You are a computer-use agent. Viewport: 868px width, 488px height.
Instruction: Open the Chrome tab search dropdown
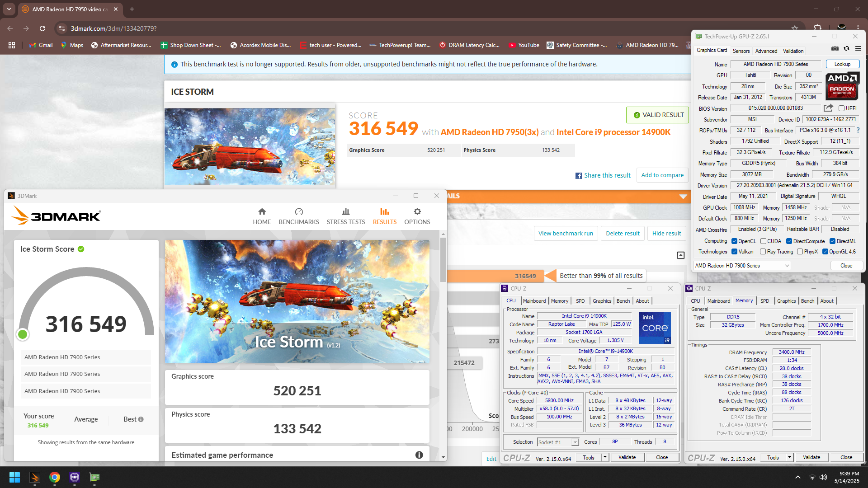click(9, 9)
